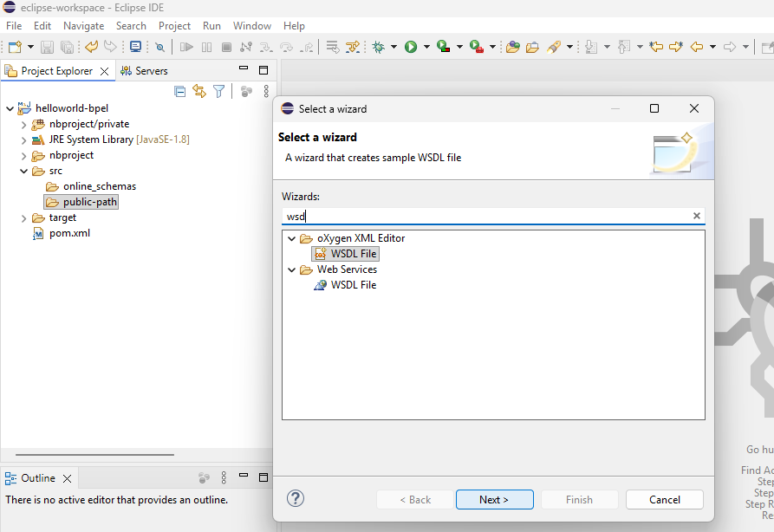Expand the target folder
Image resolution: width=774 pixels, height=532 pixels.
[x=23, y=218]
